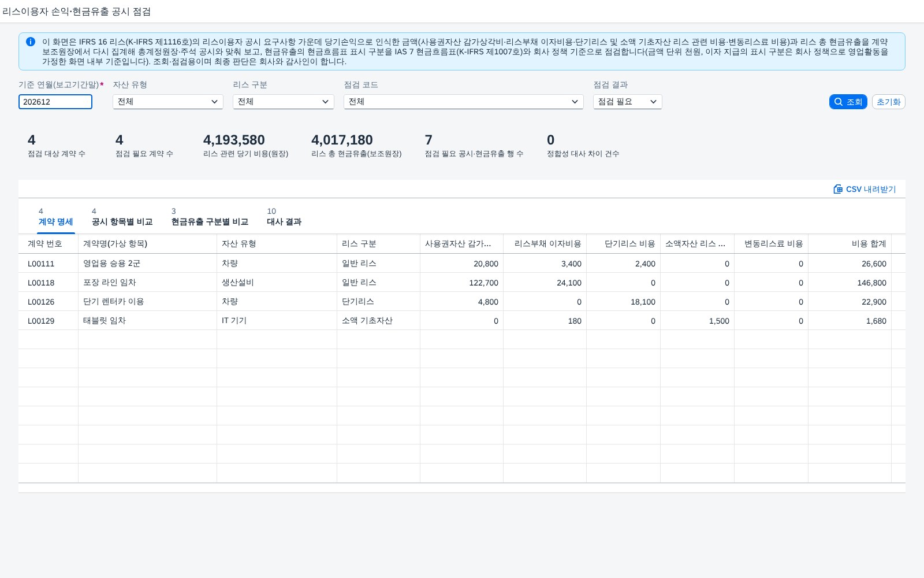Click the 비용 합계 column header
This screenshot has width=924, height=578.
[x=850, y=244]
